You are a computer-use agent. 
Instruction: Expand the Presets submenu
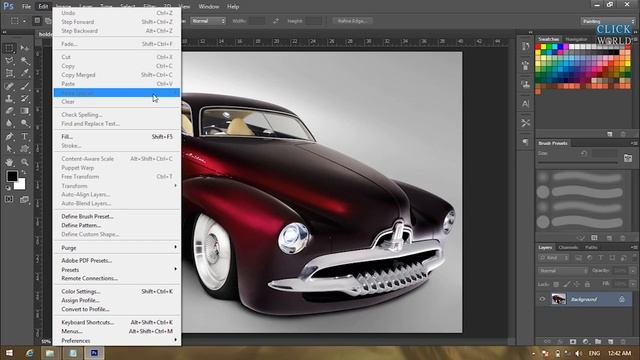117,270
